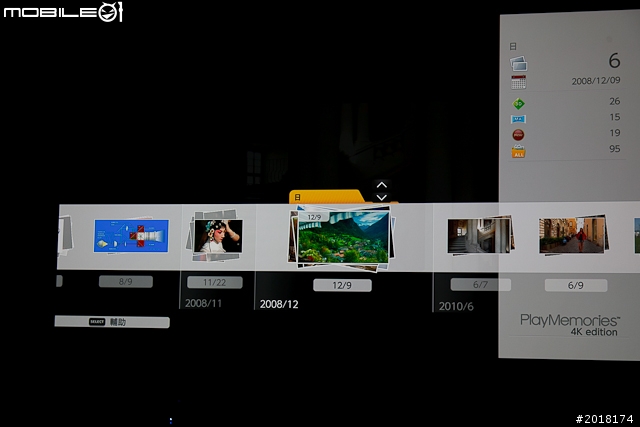Click the orange ALL folder icon
640x427 pixels.
pos(518,151)
